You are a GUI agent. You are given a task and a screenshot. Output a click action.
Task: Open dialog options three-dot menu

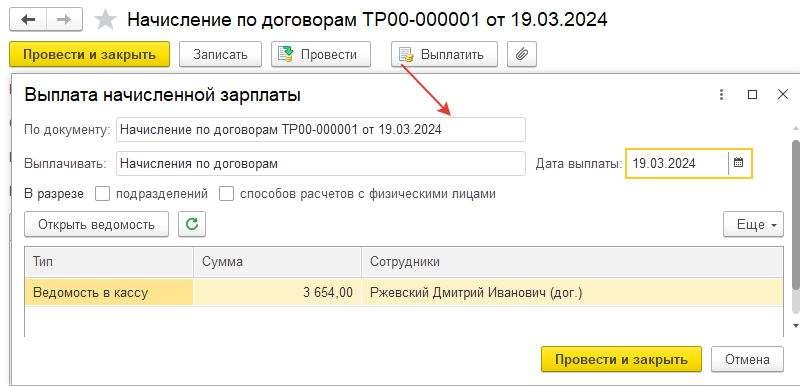721,94
